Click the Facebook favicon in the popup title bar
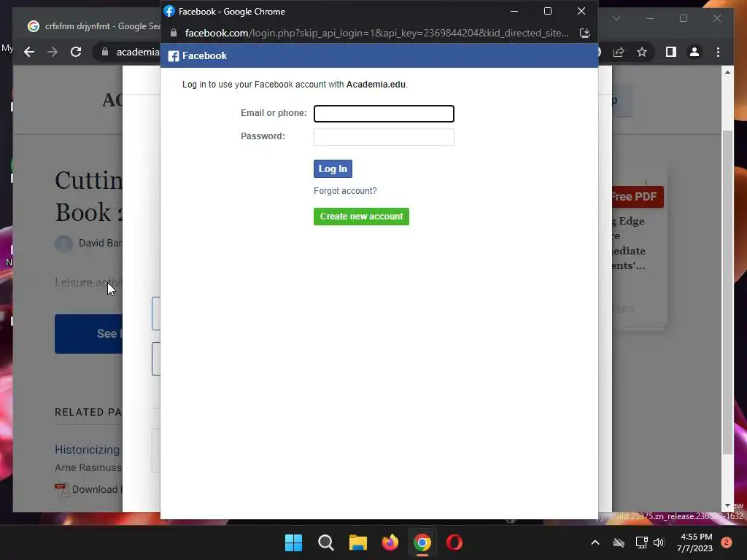The height and width of the screenshot is (560, 747). 169,11
